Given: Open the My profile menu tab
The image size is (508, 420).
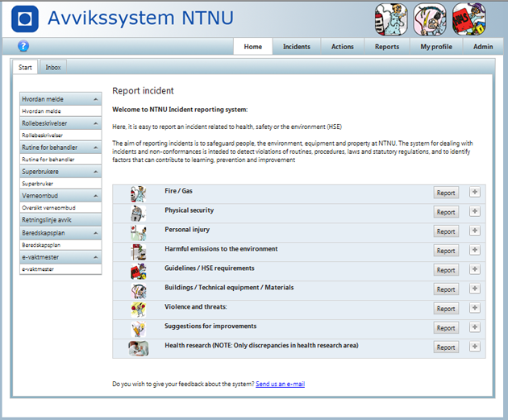Looking at the screenshot, I should coord(436,47).
